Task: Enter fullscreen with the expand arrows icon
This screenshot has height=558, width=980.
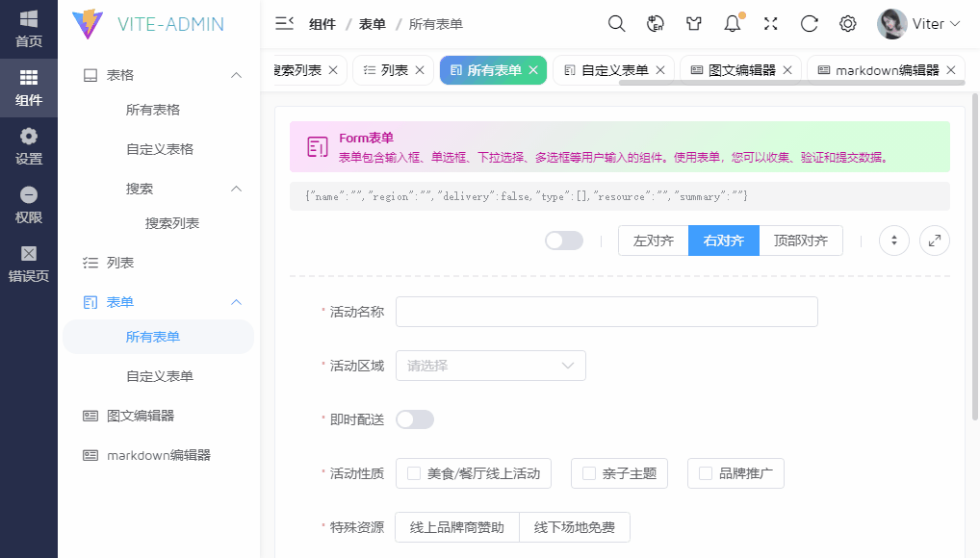Action: coord(770,24)
